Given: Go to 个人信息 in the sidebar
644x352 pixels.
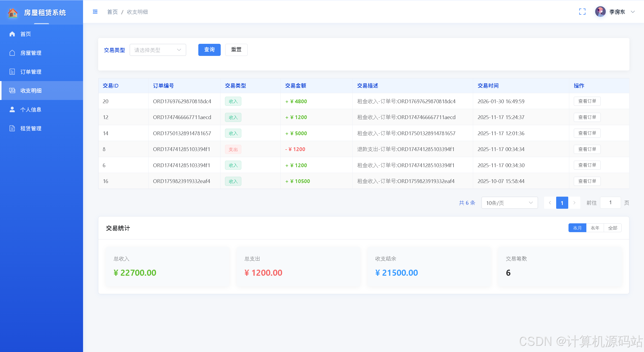Looking at the screenshot, I should point(31,110).
